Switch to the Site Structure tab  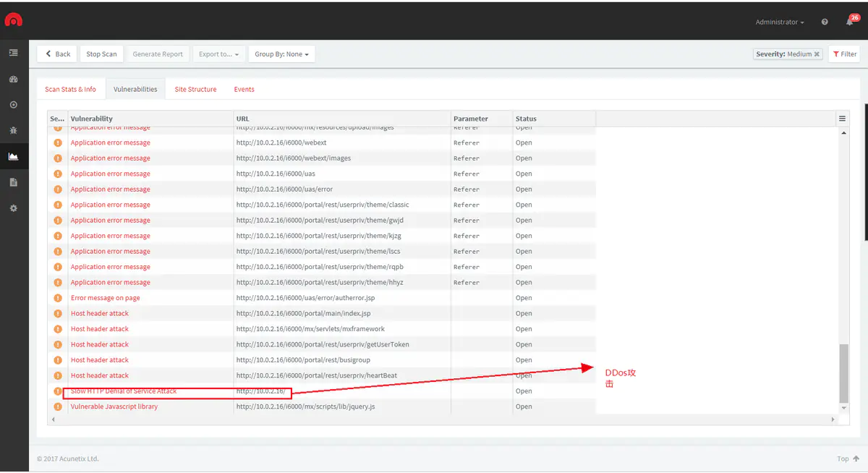[x=195, y=90]
